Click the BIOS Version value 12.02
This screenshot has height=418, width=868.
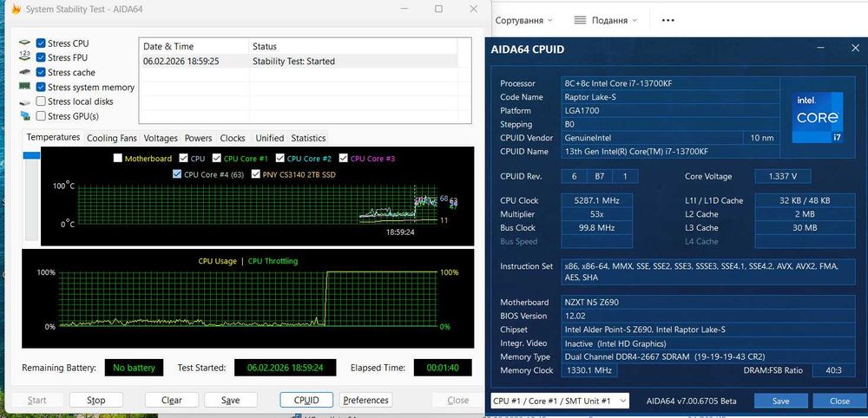pos(708,316)
